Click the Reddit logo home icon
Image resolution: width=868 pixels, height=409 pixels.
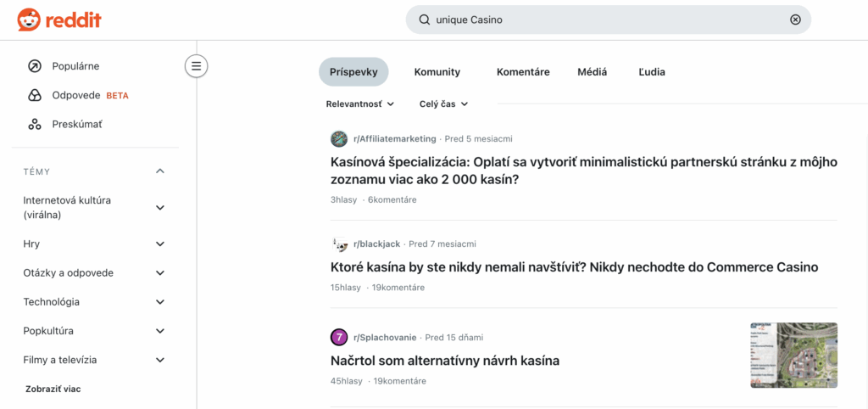point(29,20)
